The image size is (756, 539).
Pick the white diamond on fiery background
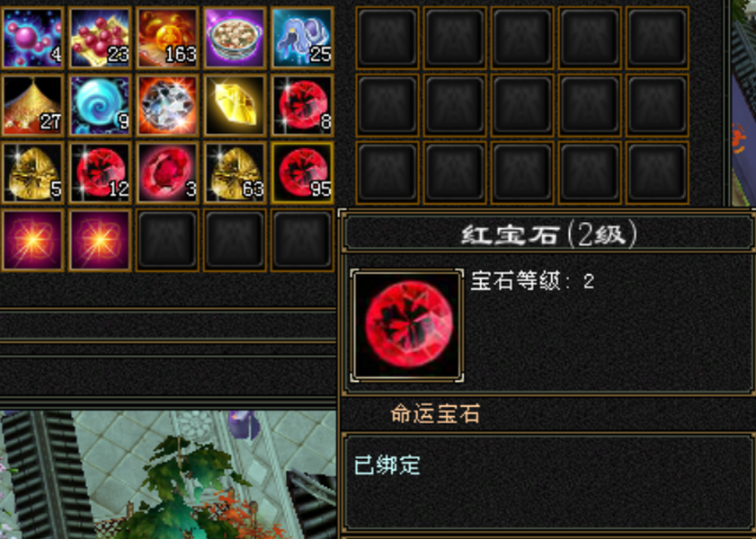167,105
